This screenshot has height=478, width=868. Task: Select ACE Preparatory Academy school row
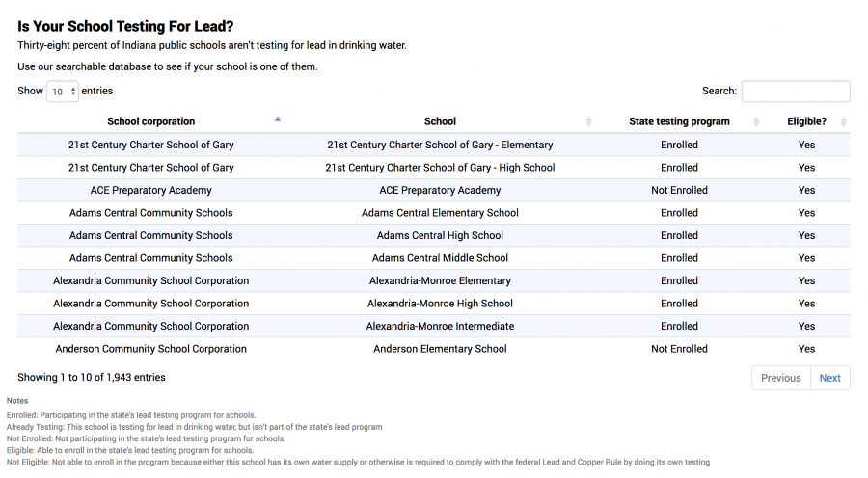(x=440, y=190)
